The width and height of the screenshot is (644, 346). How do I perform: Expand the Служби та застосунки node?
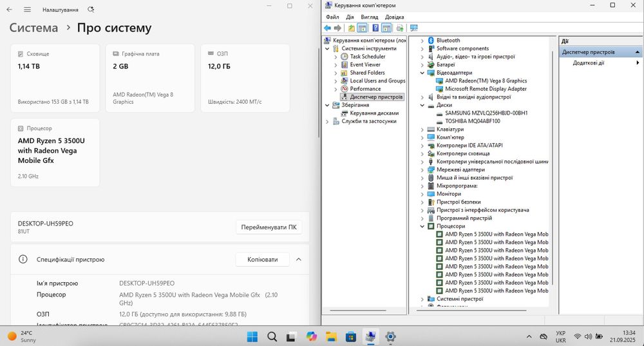pos(327,121)
